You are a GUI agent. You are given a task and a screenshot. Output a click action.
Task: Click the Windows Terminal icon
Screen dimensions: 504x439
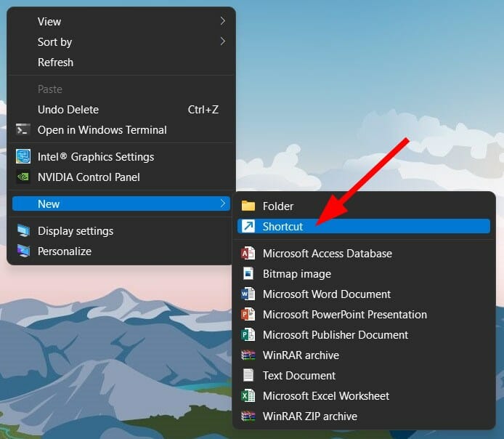coord(23,130)
